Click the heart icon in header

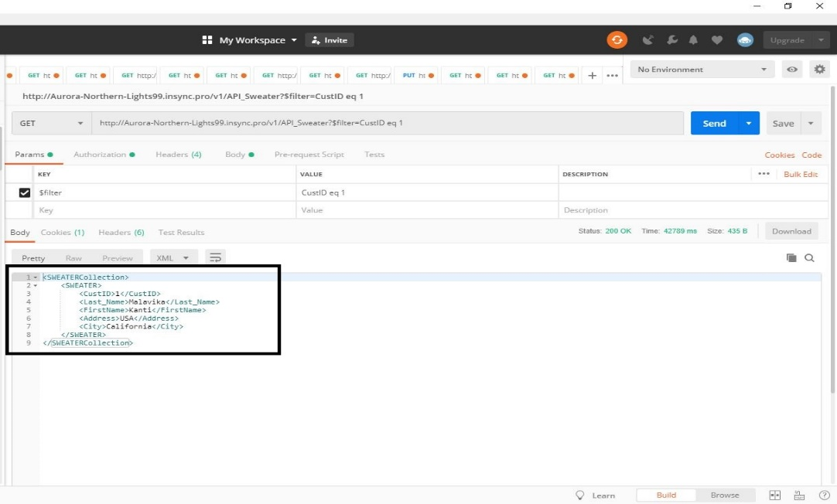click(x=716, y=40)
